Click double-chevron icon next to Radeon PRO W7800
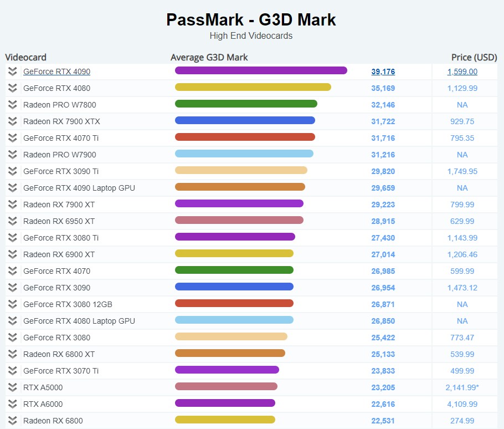 coord(12,105)
